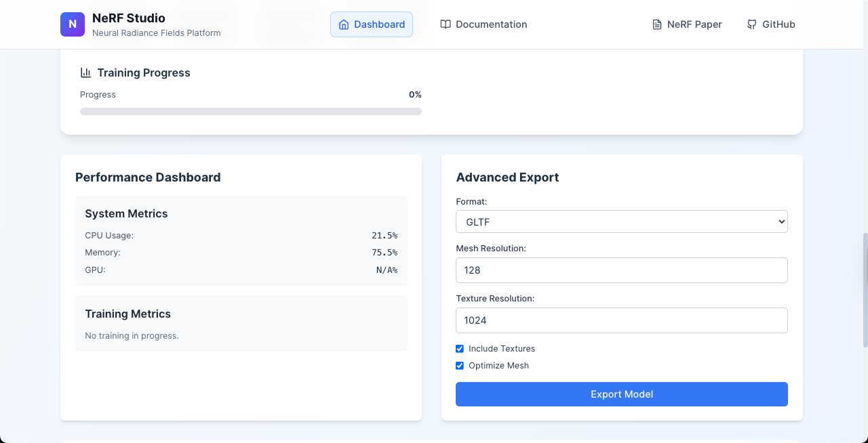Viewport: 868px width, 443px height.
Task: Click the Texture Resolution field showing 1024
Action: coord(622,320)
